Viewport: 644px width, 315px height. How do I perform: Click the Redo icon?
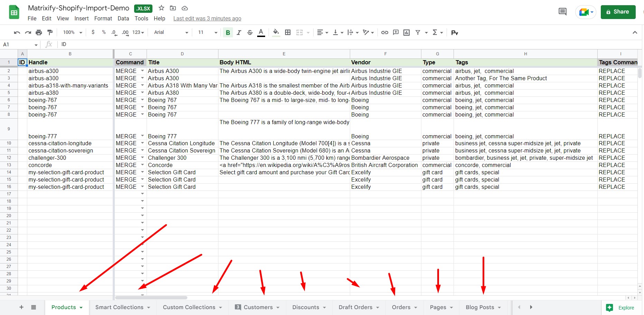[x=28, y=33]
